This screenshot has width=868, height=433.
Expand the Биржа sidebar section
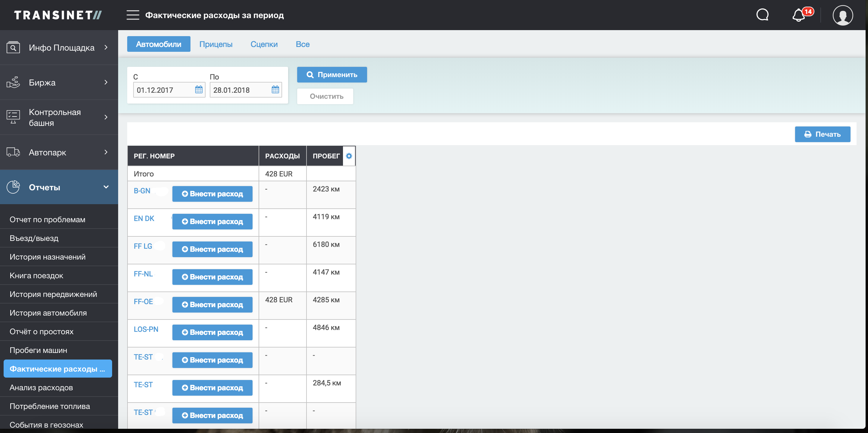coord(59,83)
